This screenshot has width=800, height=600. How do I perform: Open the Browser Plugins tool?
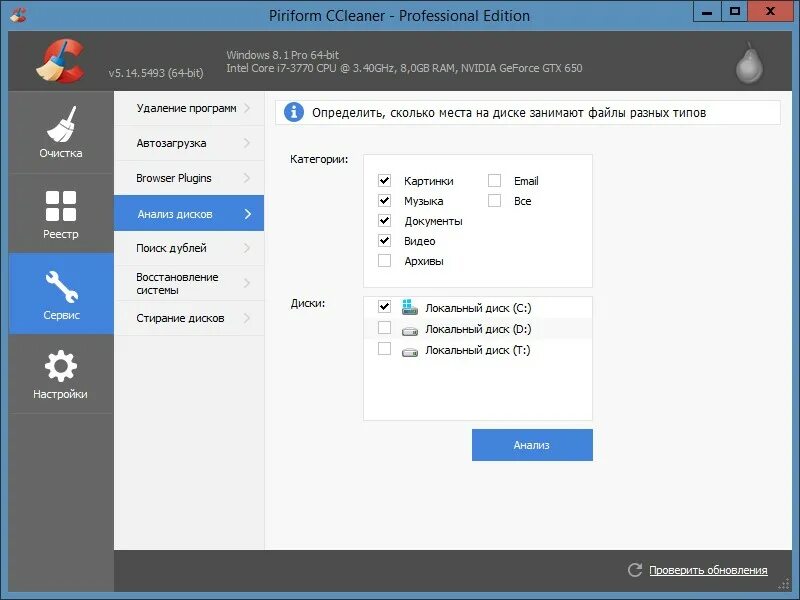189,178
